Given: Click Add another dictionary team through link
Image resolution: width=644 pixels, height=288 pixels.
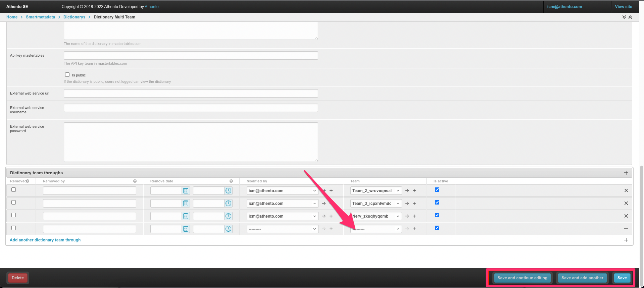Looking at the screenshot, I should click(45, 240).
